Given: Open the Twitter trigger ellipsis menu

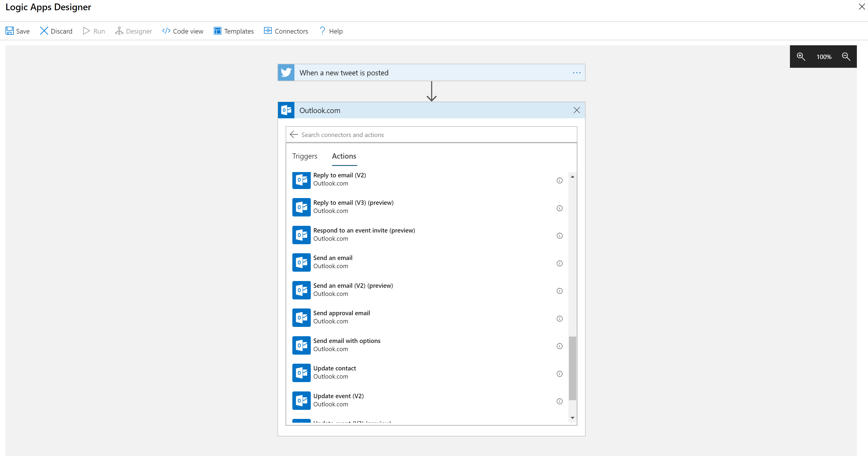Looking at the screenshot, I should point(577,73).
